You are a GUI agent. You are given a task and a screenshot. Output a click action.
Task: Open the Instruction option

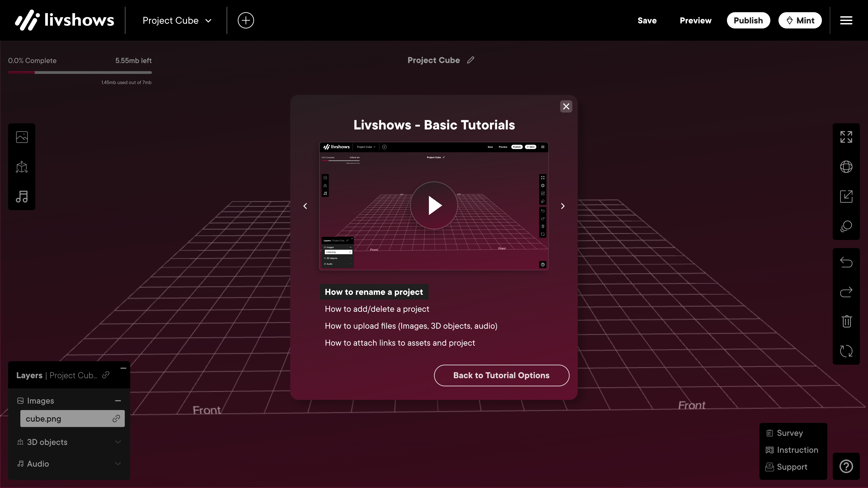(x=792, y=450)
